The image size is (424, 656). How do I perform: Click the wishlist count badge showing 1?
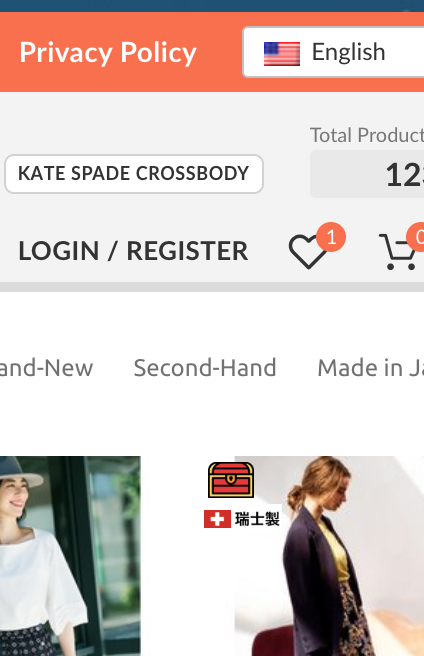click(x=331, y=237)
